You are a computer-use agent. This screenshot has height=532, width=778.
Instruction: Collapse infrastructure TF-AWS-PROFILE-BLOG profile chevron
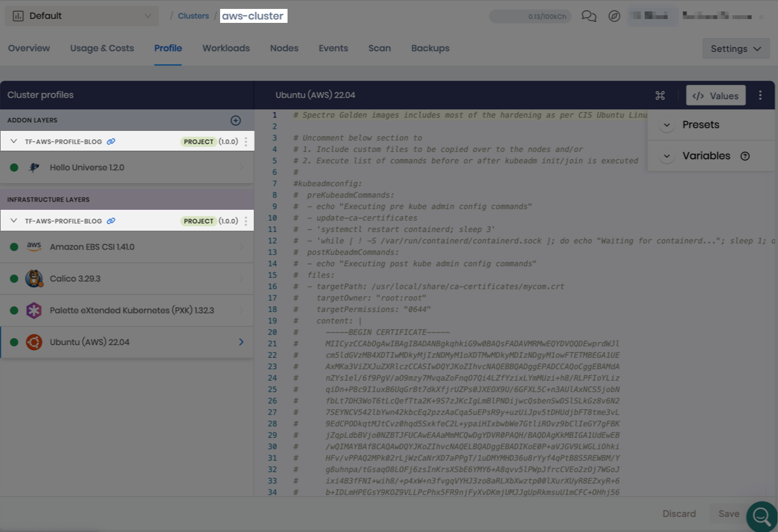(x=14, y=221)
